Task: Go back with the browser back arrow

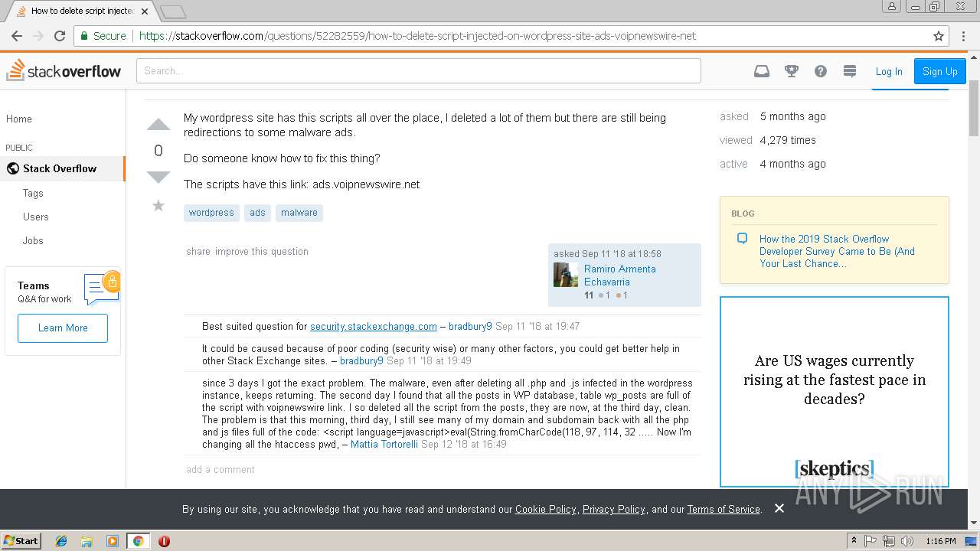Action: pyautogui.click(x=17, y=36)
